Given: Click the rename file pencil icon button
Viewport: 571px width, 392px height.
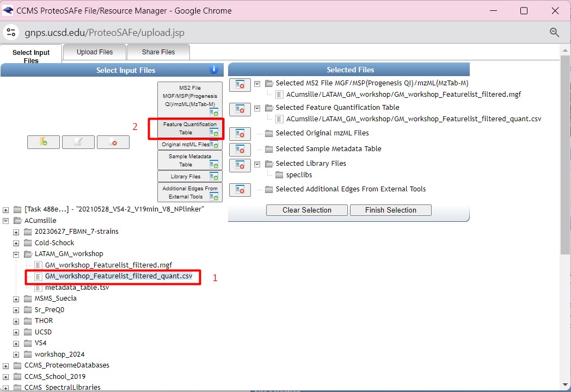Looking at the screenshot, I should (x=78, y=142).
